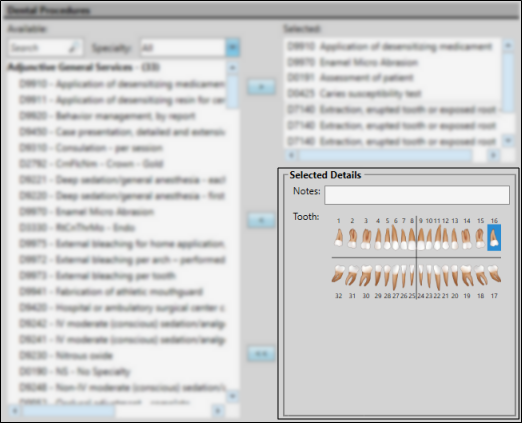This screenshot has width=522, height=423.
Task: Select lower tooth number 30
Action: (x=366, y=275)
